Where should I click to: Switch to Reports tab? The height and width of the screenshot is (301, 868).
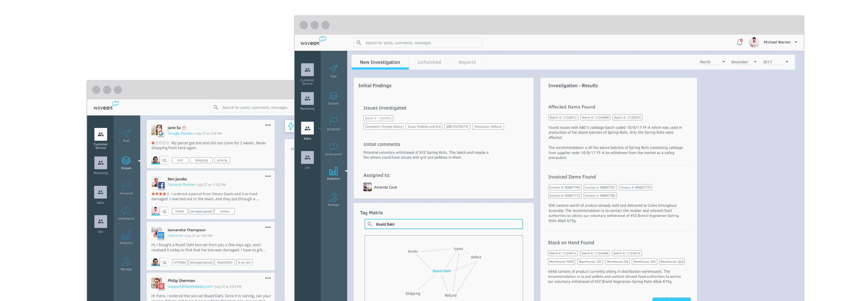(467, 62)
